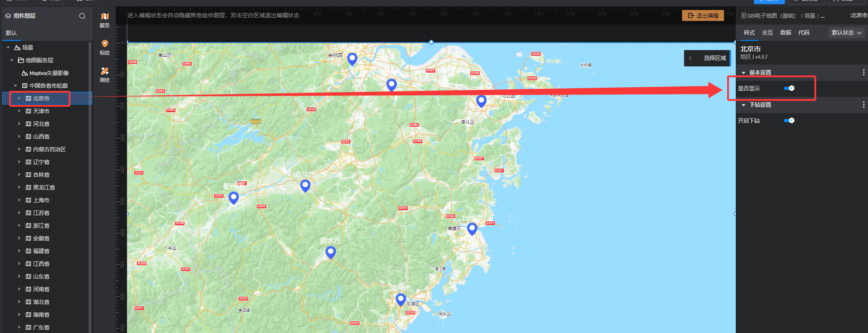Click 场景 breadcrumb link
Screen dimensions: 868x333
click(809, 16)
